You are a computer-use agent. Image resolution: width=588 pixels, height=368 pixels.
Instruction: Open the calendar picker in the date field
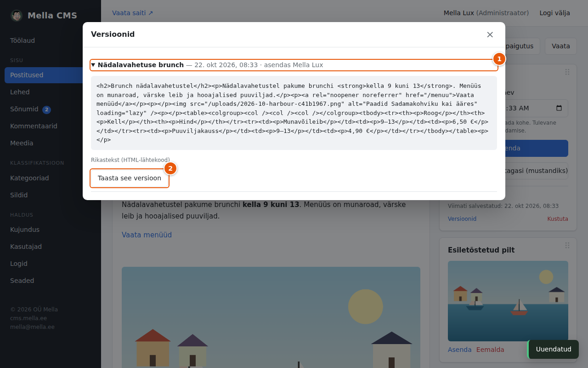click(x=559, y=109)
